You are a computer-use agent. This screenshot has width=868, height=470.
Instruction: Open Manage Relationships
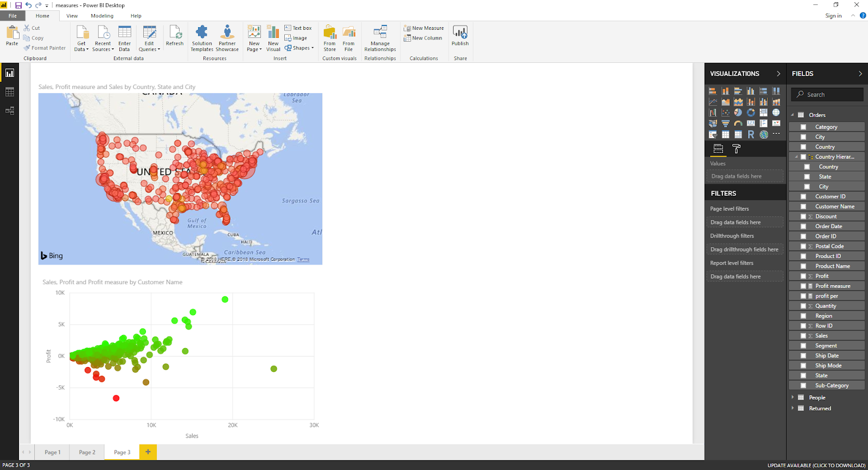380,38
